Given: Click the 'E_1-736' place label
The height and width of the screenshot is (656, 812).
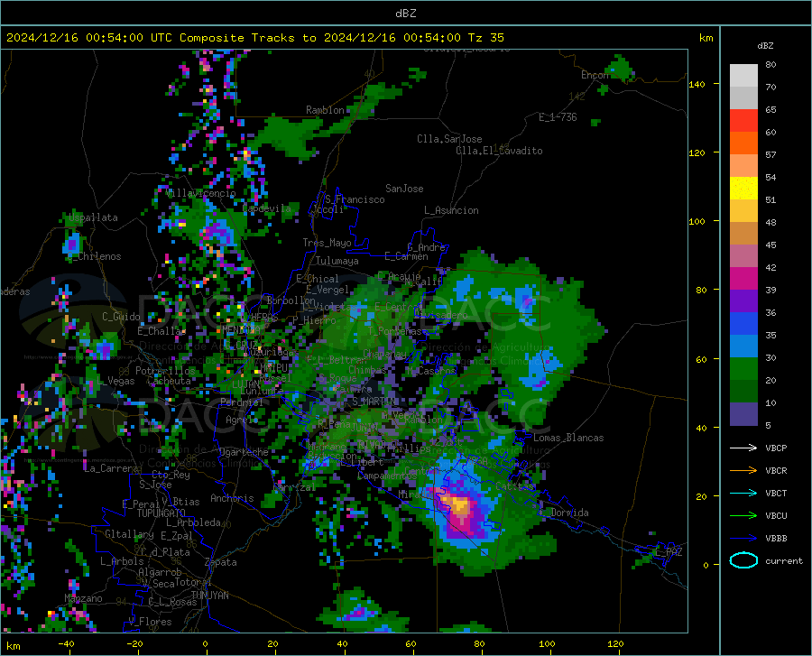Looking at the screenshot, I should pyautogui.click(x=558, y=117).
